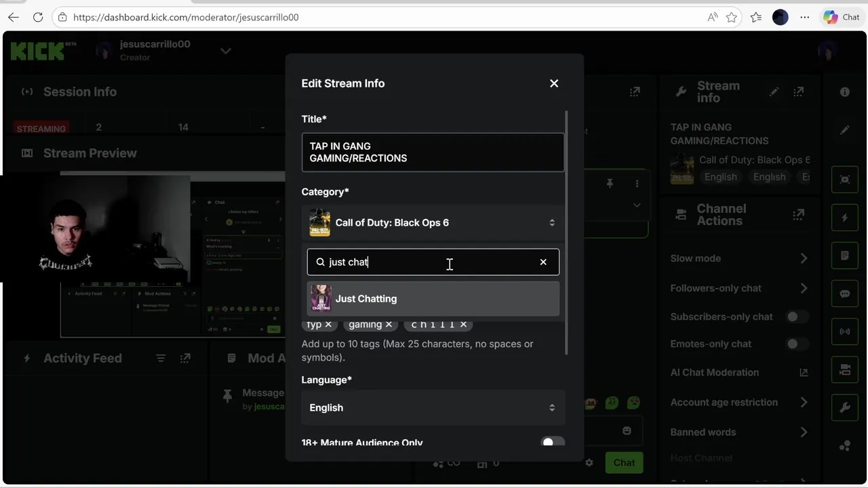The image size is (868, 488).
Task: Toggle the session info broadcast sidebar icon
Action: point(844,331)
